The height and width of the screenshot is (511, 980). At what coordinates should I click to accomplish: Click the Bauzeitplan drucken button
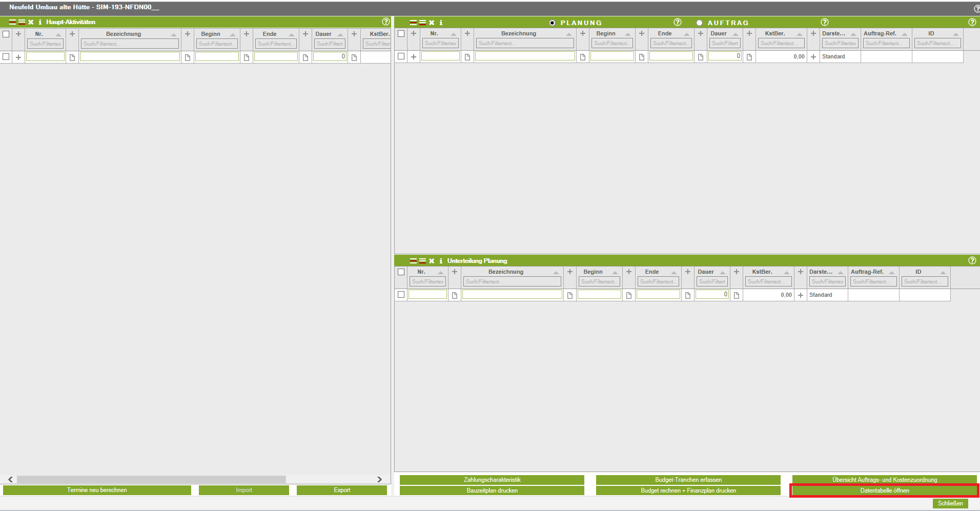[x=492, y=490]
